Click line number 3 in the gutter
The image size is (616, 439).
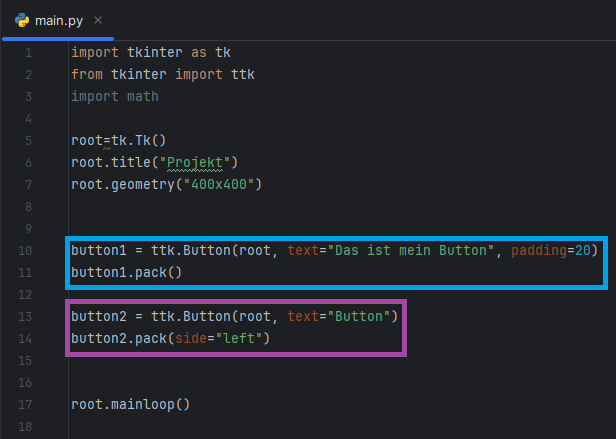(28, 97)
